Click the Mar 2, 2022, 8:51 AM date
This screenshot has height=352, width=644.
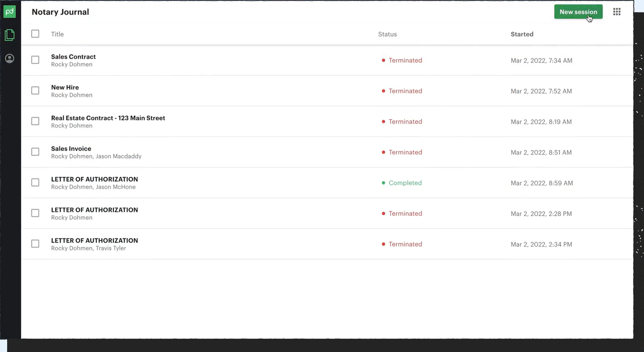tap(541, 152)
